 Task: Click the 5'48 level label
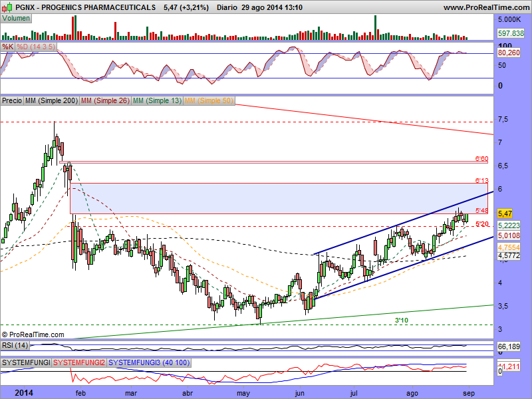(481, 211)
